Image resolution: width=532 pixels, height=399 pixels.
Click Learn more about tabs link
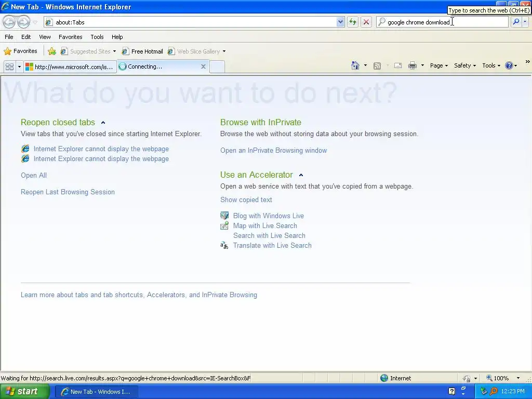point(139,295)
